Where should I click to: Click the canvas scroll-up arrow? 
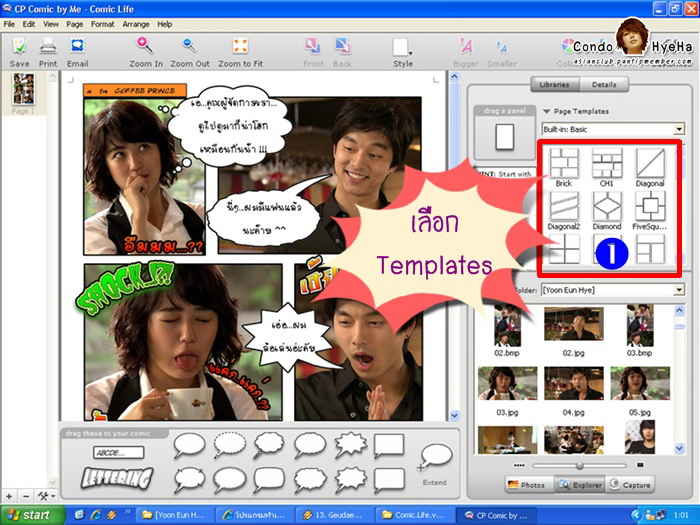click(454, 76)
